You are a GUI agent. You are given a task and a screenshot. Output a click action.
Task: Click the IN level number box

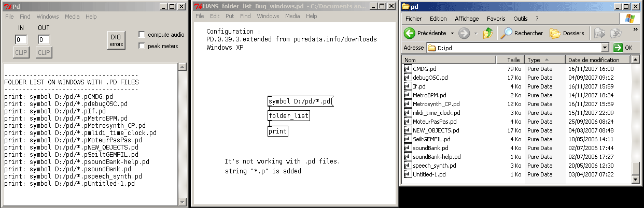click(x=21, y=39)
